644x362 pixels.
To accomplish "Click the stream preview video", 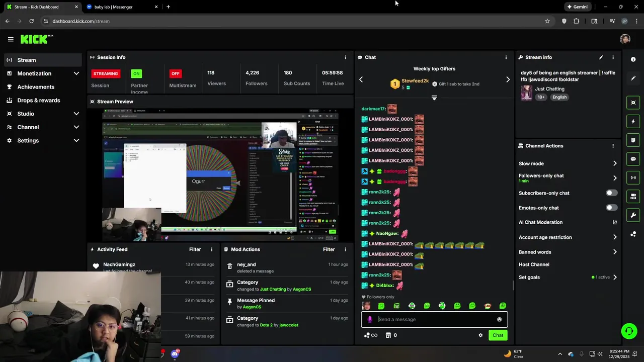I will click(220, 174).
